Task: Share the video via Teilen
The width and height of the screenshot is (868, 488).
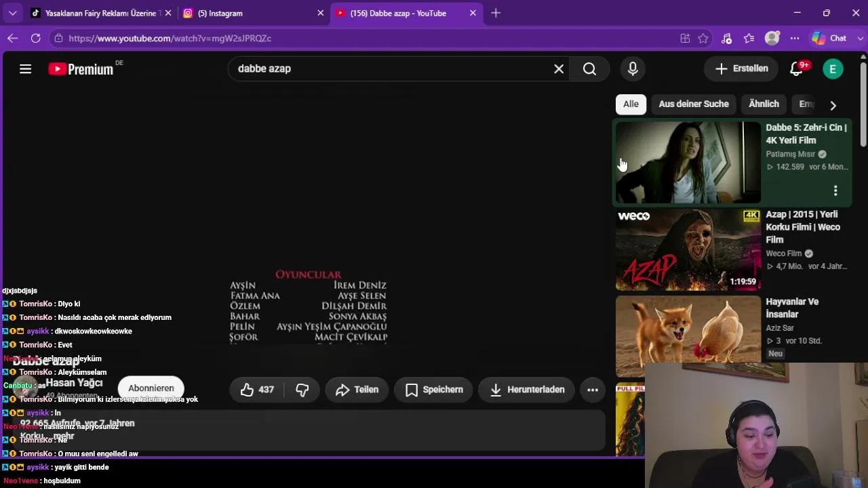Action: pyautogui.click(x=357, y=390)
